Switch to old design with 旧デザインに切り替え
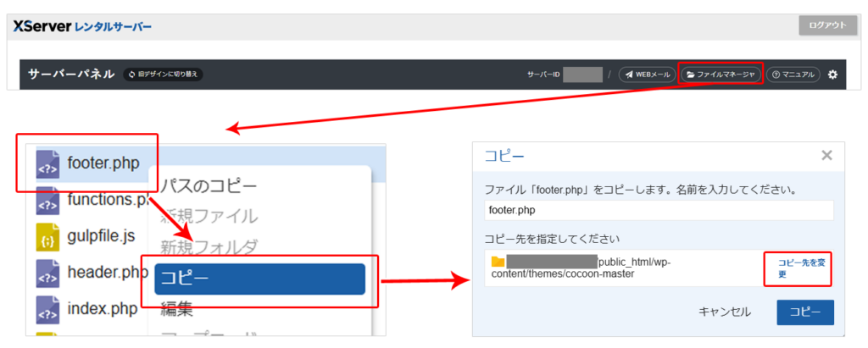 tap(163, 75)
